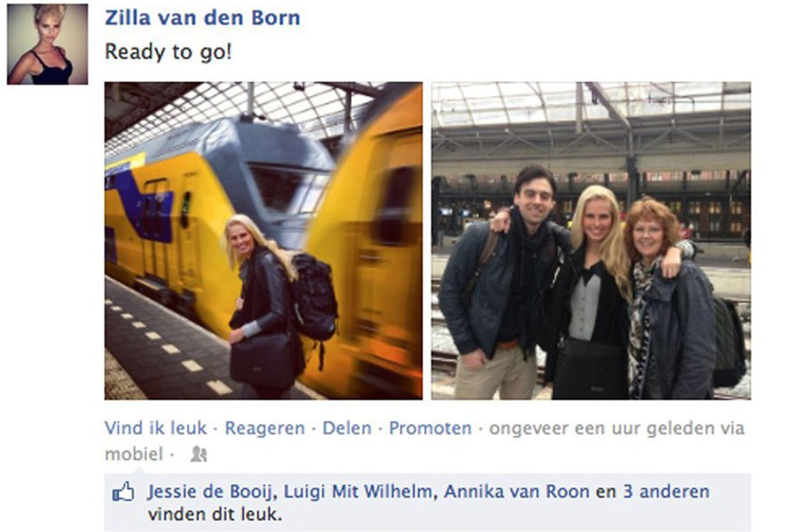
Task: Open the Zilla van den Born profile link
Action: tap(202, 18)
